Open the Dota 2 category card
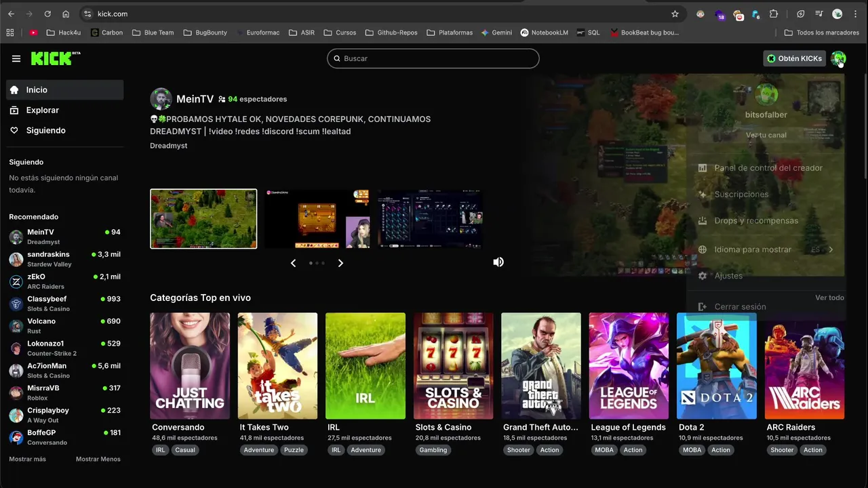This screenshot has width=868, height=488. pyautogui.click(x=717, y=366)
